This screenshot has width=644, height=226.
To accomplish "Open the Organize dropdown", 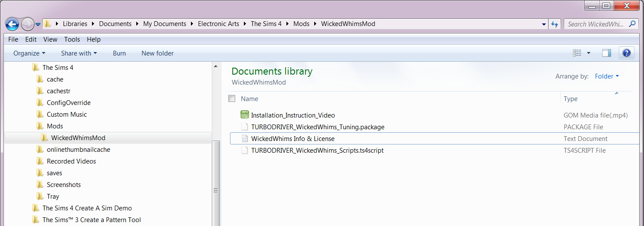I will (30, 53).
